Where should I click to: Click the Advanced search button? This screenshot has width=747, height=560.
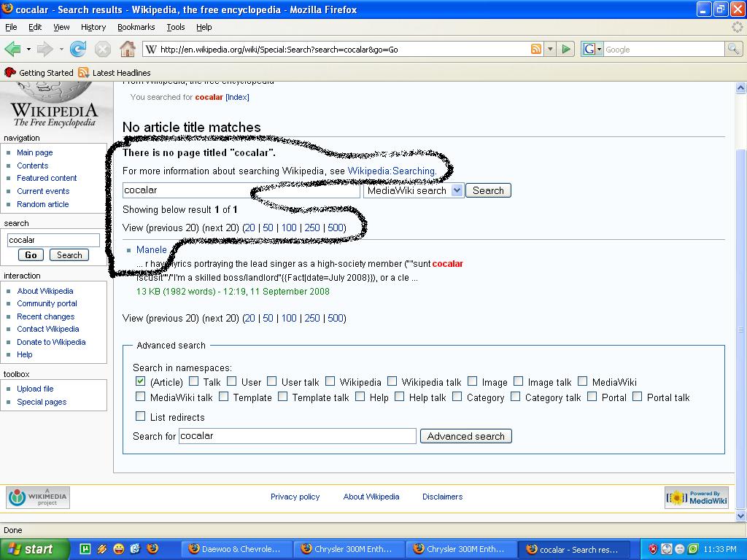pos(466,436)
